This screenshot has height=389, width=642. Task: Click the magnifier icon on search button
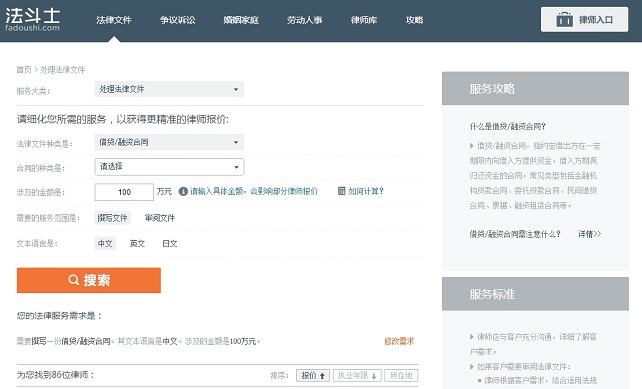tap(73, 280)
